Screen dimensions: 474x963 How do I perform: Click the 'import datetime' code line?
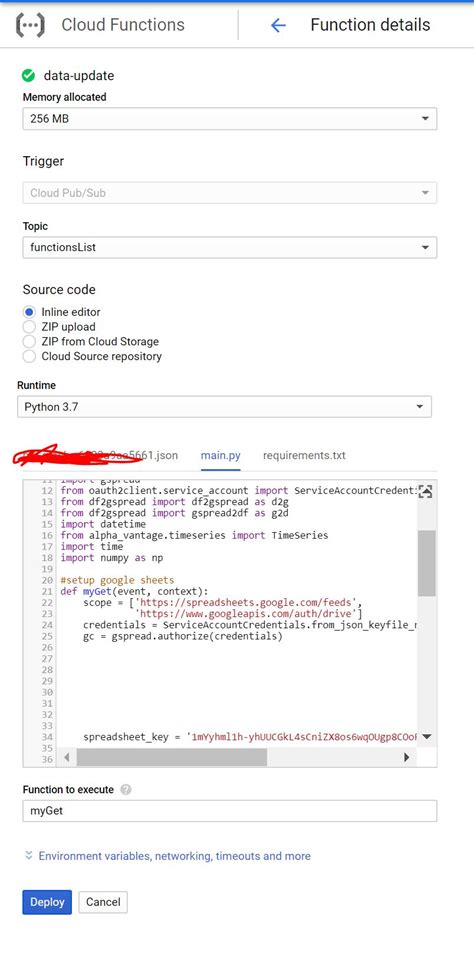coord(103,524)
